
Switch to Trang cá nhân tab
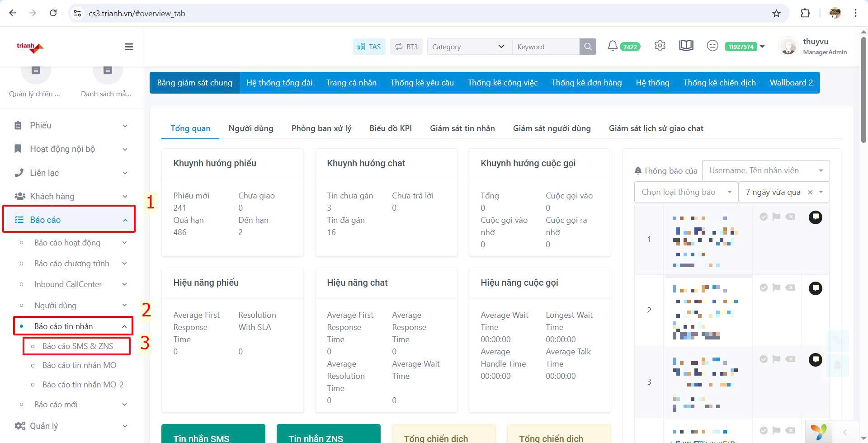[x=351, y=83]
